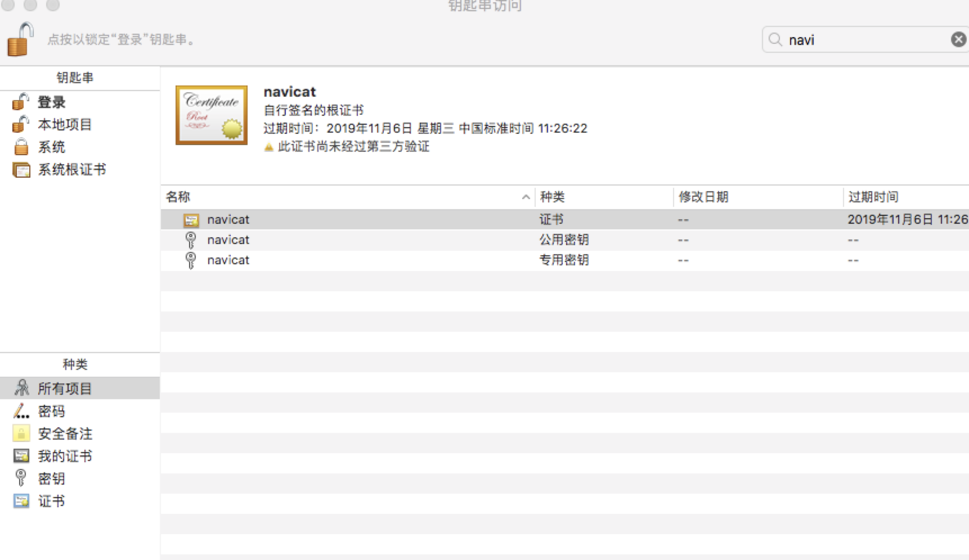
Task: Select 安全备注 category
Action: click(x=80, y=433)
